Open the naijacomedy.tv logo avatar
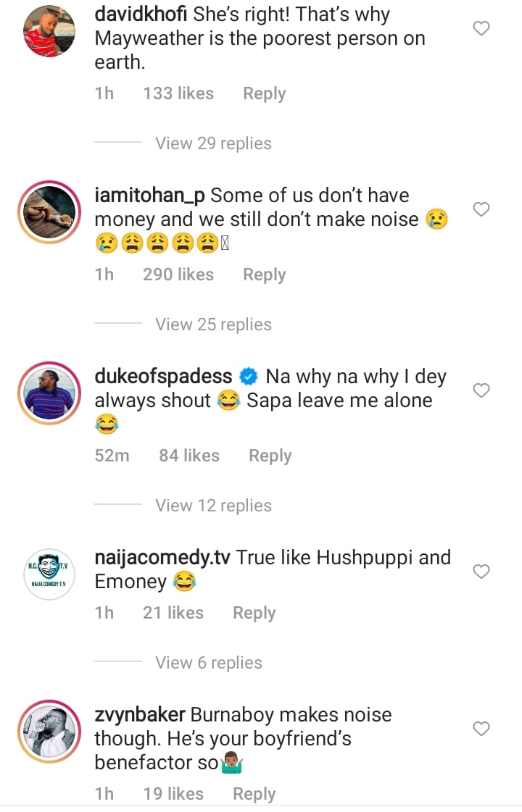Image resolution: width=522 pixels, height=812 pixels. pos(49,573)
